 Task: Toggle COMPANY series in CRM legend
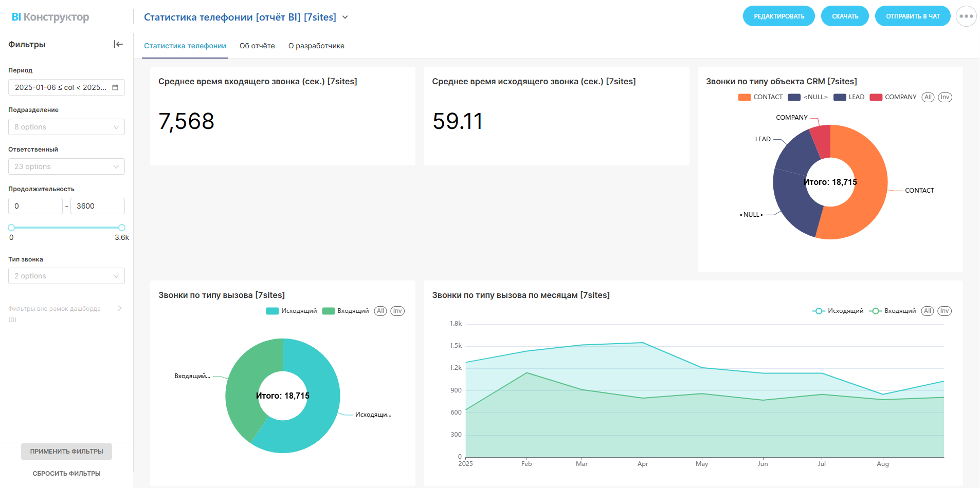coord(893,97)
